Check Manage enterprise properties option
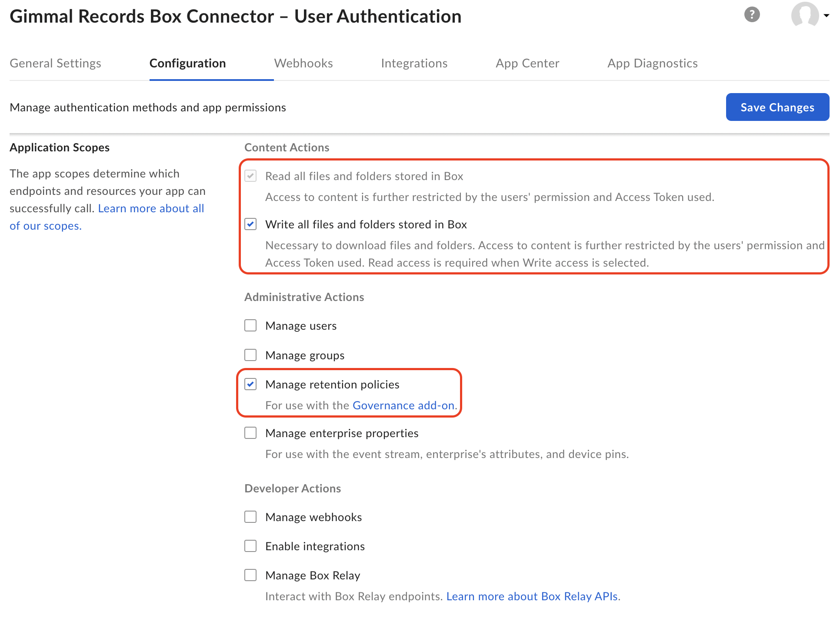 (250, 433)
